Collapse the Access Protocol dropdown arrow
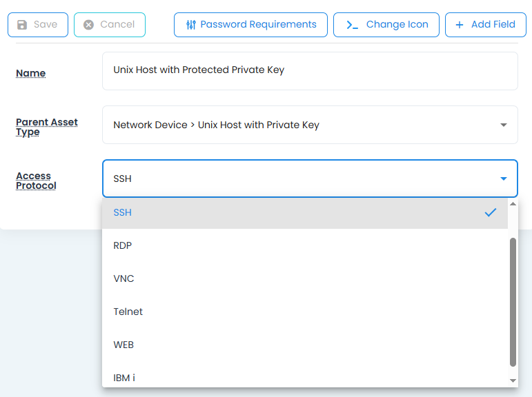 [x=503, y=179]
